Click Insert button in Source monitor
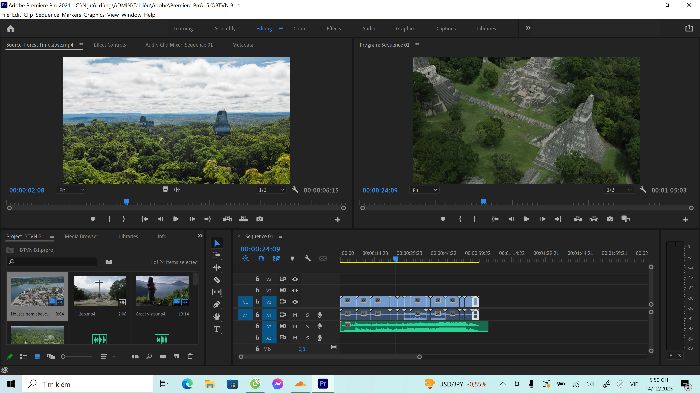The image size is (700, 393). (x=227, y=219)
